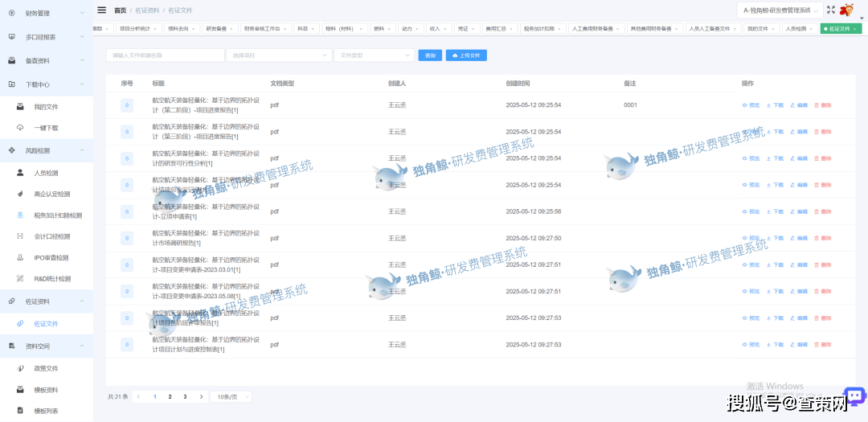This screenshot has height=422, width=868.
Task: Click the user avatar icon at top right
Action: click(x=847, y=10)
